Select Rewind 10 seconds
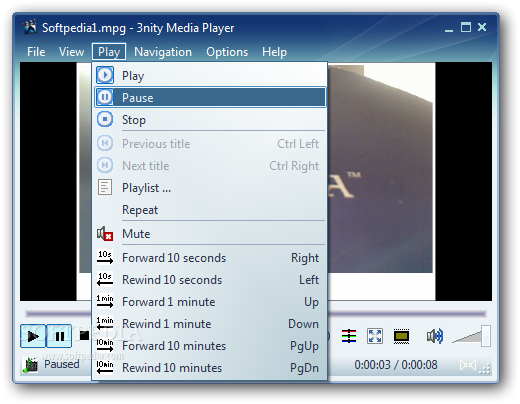This screenshot has width=520, height=404. [210, 279]
